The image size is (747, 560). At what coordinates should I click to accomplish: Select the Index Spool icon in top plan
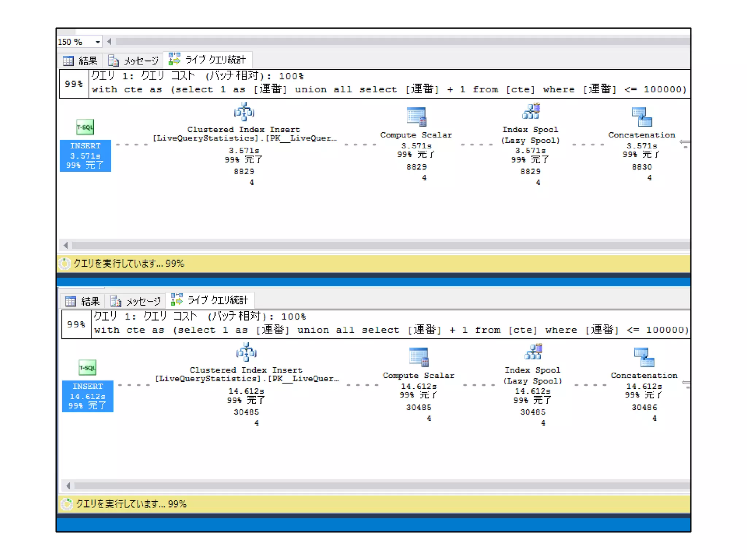(x=531, y=112)
